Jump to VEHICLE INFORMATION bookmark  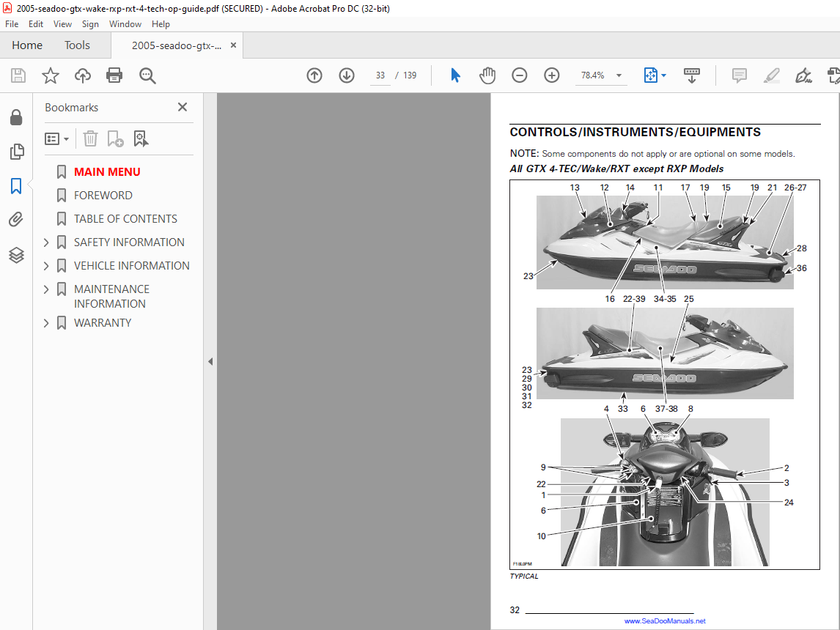pos(132,266)
